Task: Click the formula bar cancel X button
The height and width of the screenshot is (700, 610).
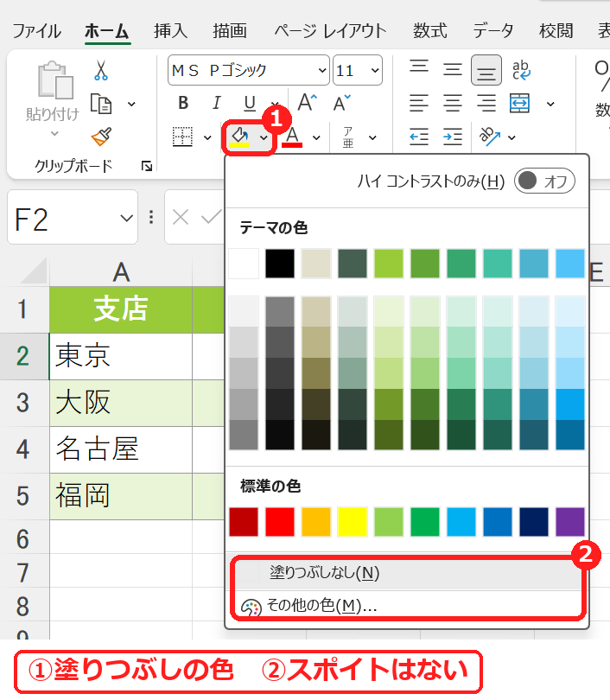Action: coord(181,218)
